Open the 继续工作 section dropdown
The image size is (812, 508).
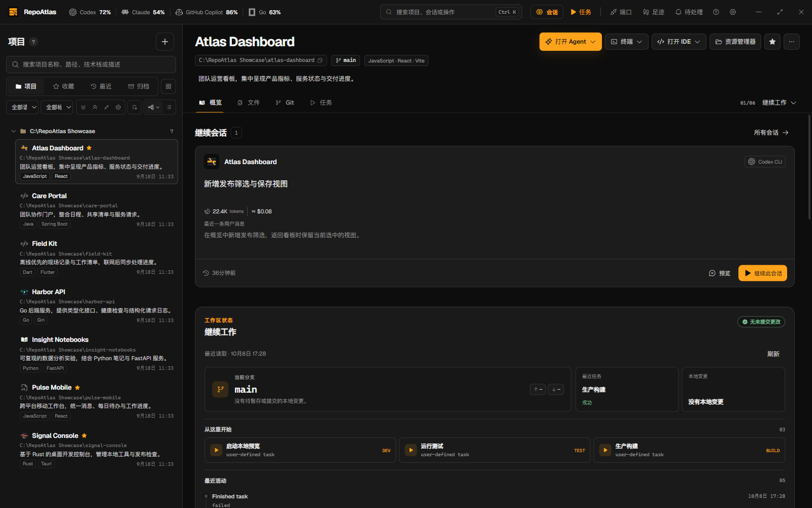click(x=779, y=103)
